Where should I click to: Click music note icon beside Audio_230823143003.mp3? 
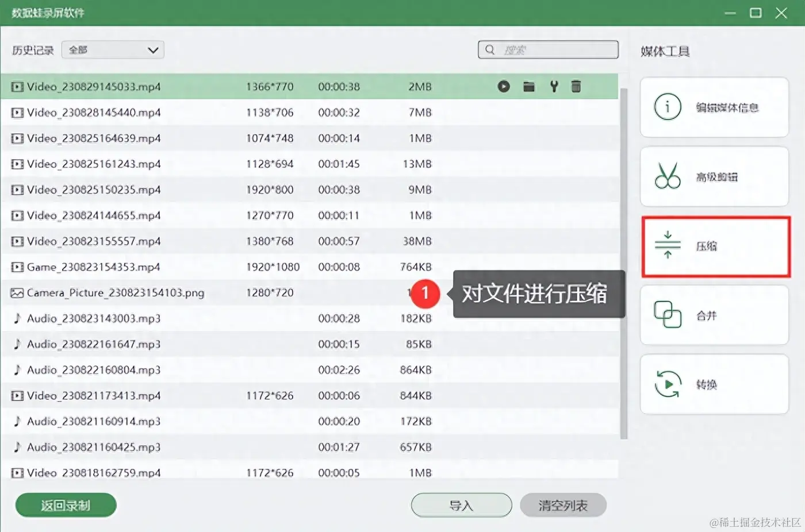coord(17,318)
